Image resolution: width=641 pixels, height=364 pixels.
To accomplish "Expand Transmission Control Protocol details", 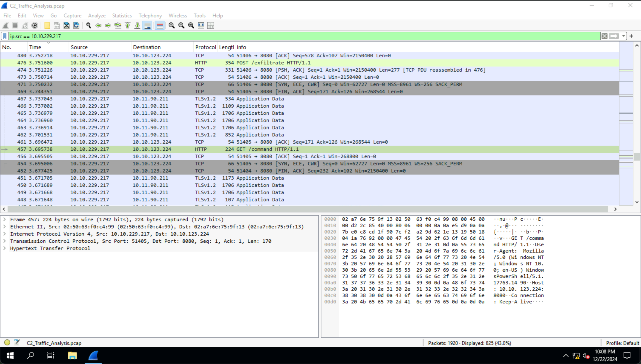I will (4, 241).
